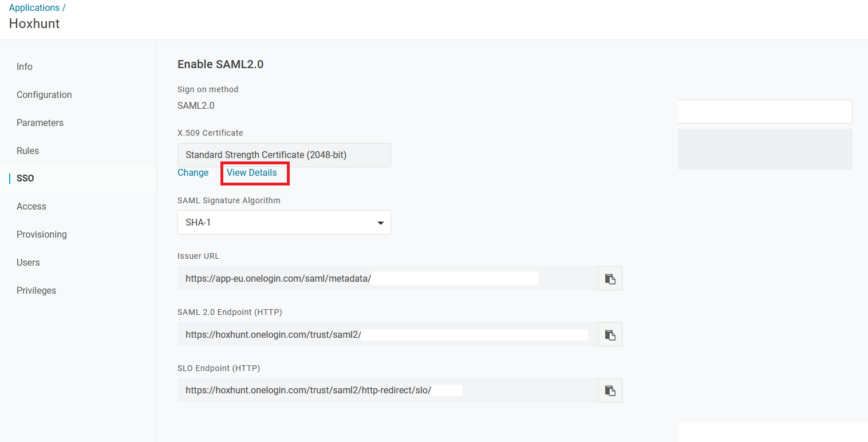Click View Details for the certificate
Image resolution: width=868 pixels, height=442 pixels.
coord(252,172)
